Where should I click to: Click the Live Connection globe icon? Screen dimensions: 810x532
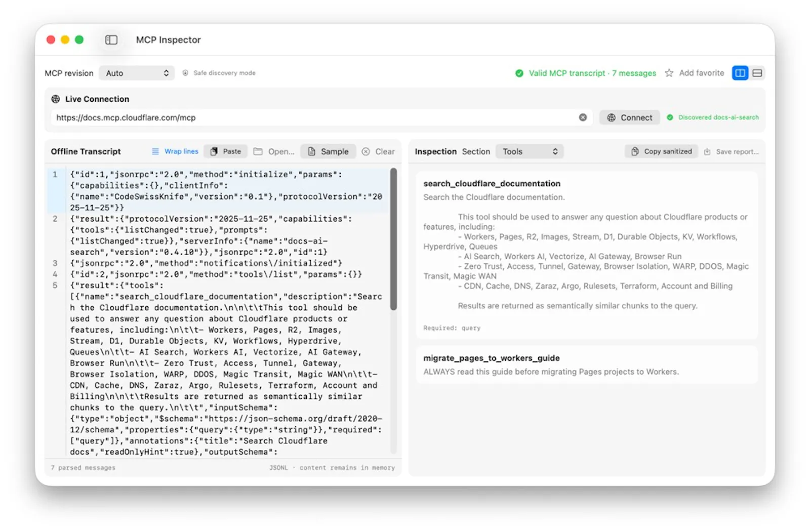tap(56, 99)
